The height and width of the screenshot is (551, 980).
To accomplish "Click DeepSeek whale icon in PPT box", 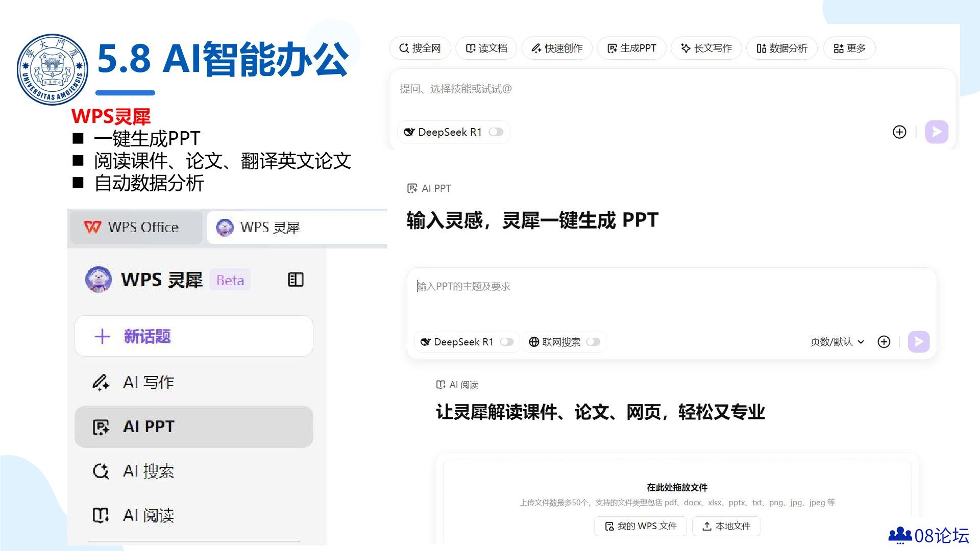I will (425, 342).
